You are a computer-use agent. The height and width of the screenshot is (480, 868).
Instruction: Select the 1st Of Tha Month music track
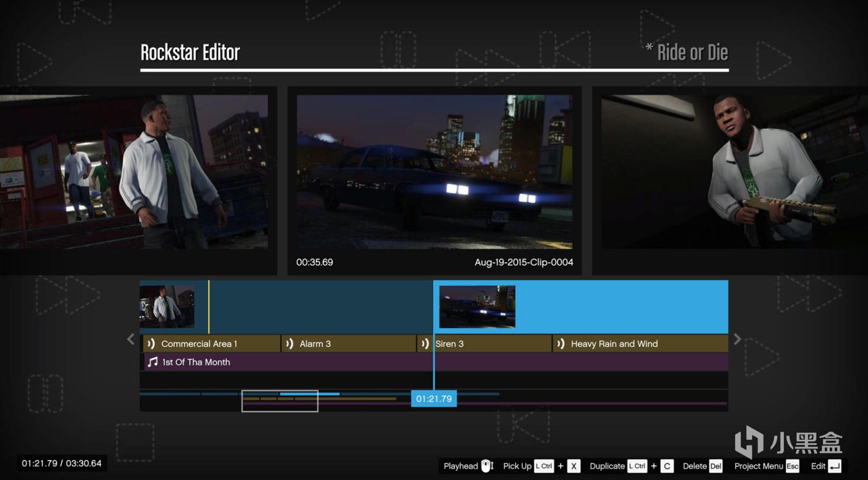[x=196, y=362]
